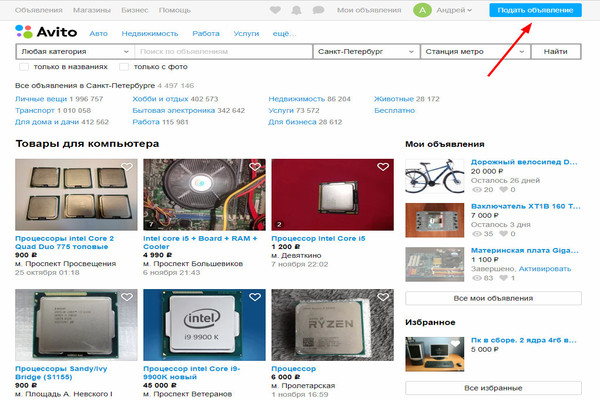Screen dimensions: 600x400
Task: Open notifications bell icon
Action: coord(296,10)
